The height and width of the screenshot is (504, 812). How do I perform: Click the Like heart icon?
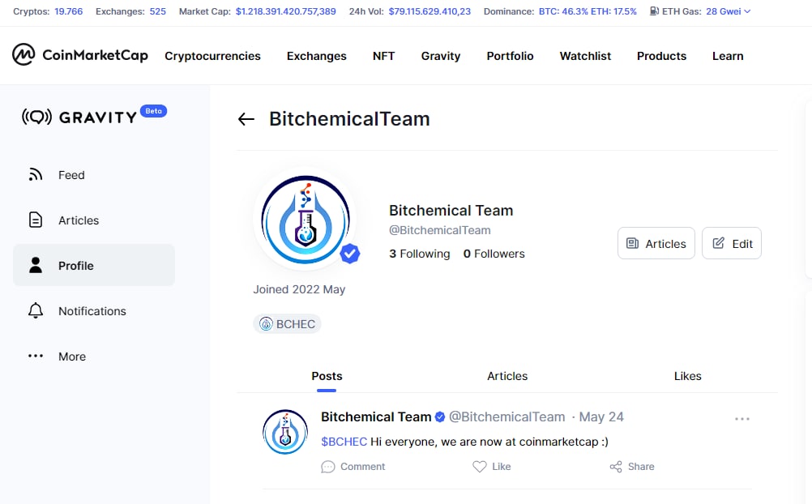click(480, 467)
